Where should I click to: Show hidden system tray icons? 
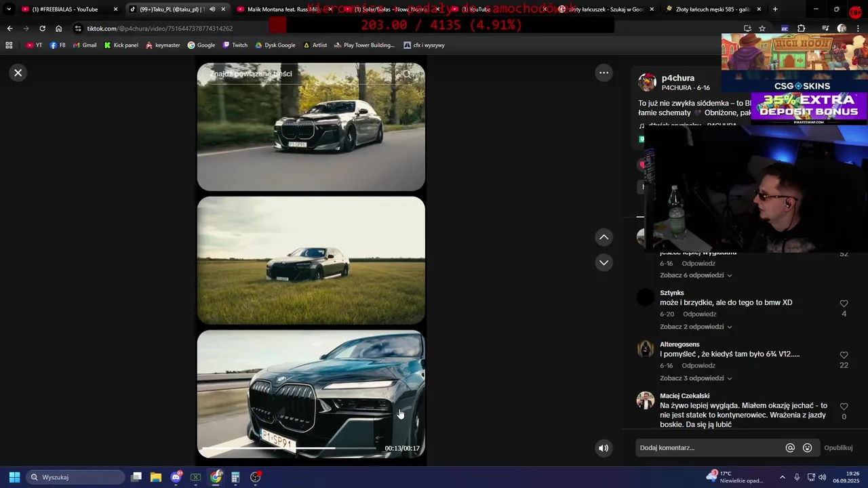click(782, 477)
